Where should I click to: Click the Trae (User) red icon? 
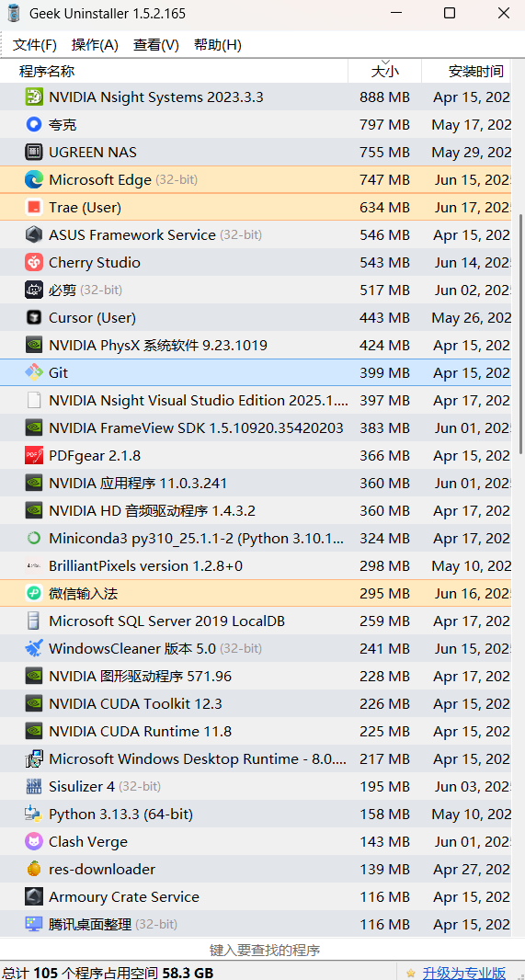tap(34, 208)
